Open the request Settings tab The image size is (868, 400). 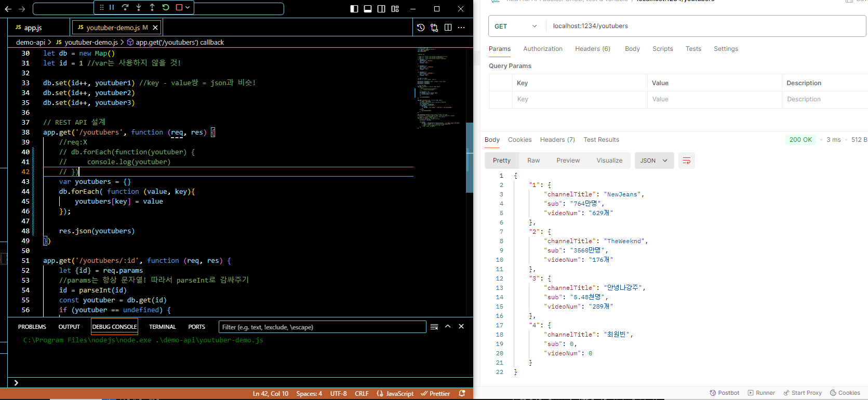click(726, 49)
